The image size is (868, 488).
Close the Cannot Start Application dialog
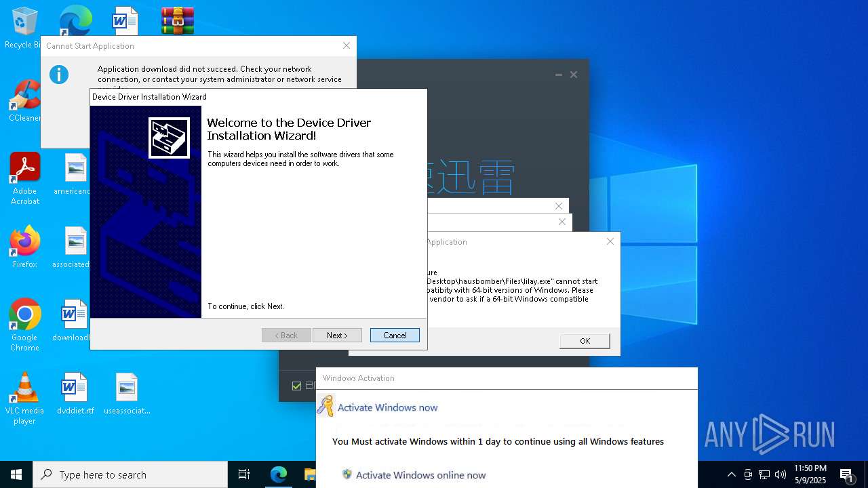point(347,45)
